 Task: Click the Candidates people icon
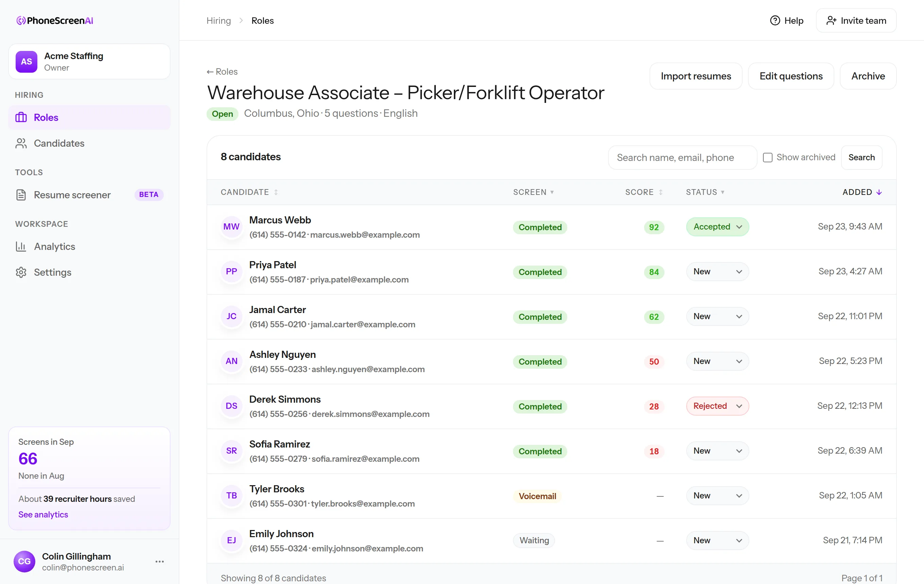21,143
